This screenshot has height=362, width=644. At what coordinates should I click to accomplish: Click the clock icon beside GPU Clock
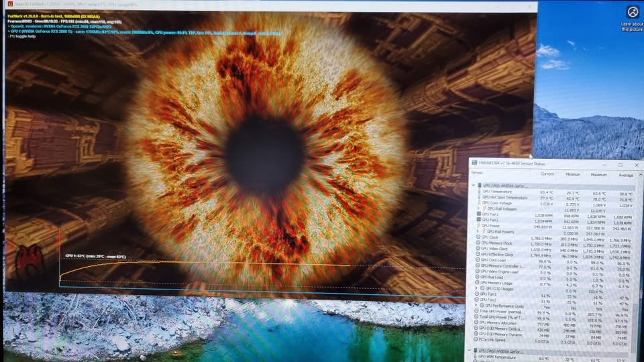tap(478, 237)
